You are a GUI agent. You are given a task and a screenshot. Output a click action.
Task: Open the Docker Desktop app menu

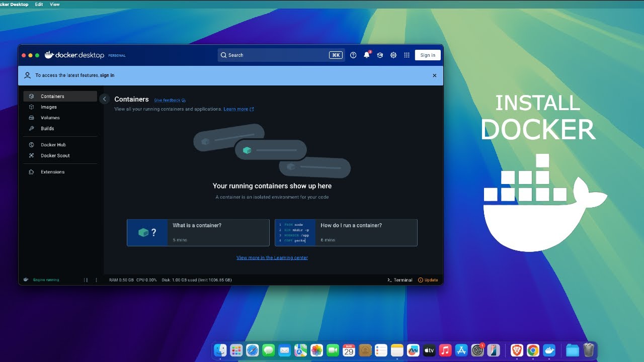tap(15, 4)
